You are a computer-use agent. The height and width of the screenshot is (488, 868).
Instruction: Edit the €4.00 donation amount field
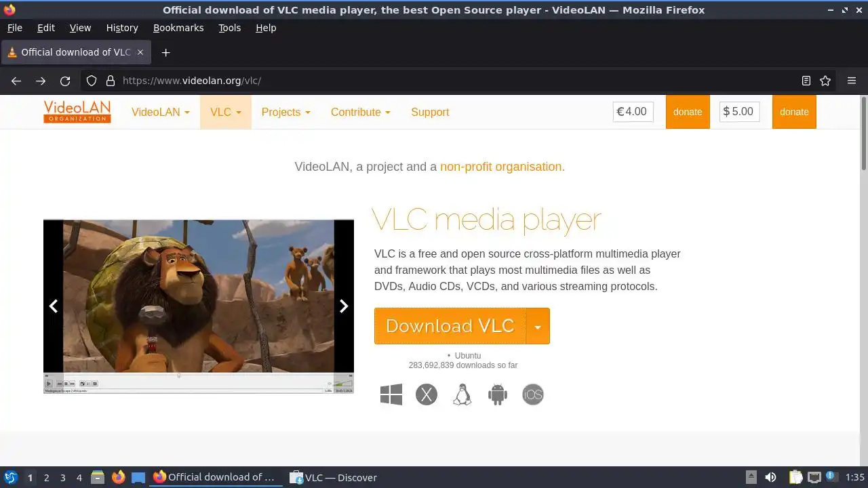pos(633,112)
